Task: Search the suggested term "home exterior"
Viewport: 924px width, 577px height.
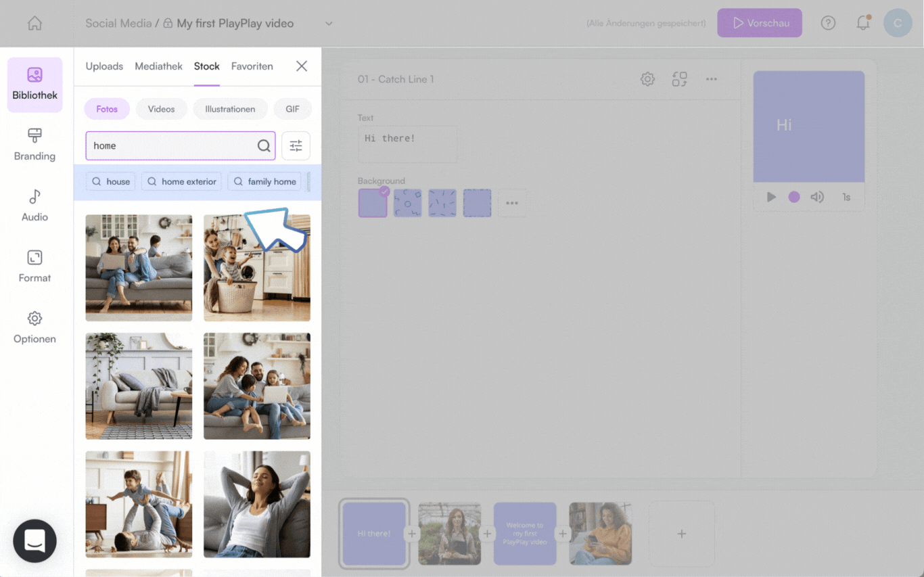Action: pyautogui.click(x=182, y=181)
